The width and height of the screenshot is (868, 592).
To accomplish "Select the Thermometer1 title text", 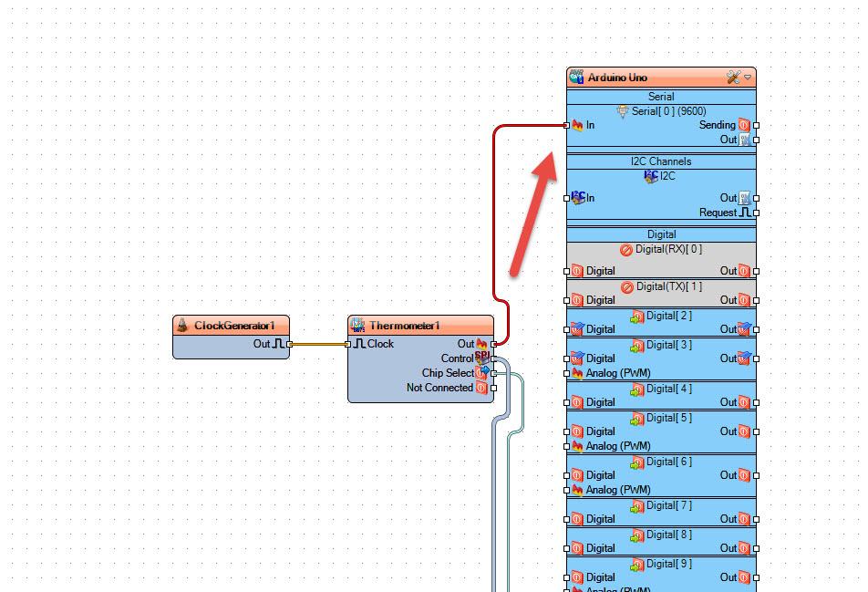I will (x=405, y=326).
